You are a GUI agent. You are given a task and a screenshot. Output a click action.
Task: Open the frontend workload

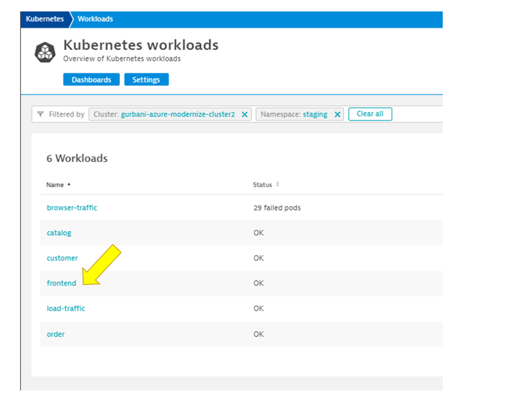pos(61,283)
